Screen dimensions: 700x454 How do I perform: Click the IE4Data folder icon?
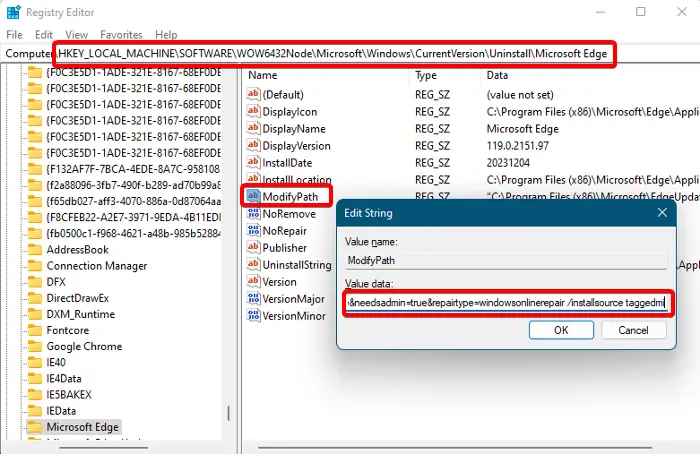click(34, 378)
